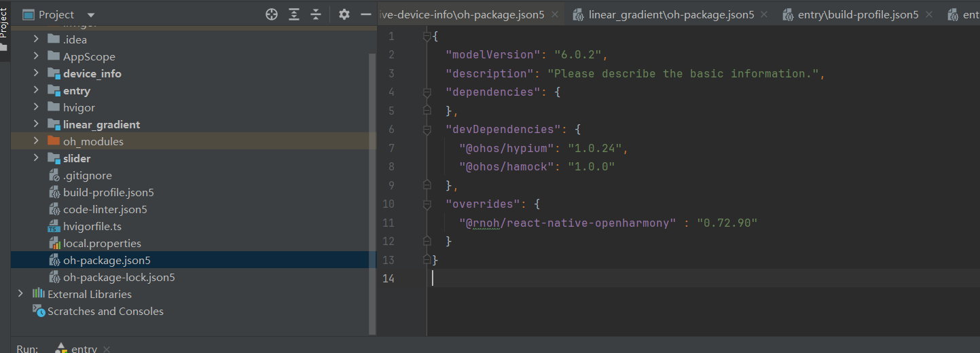Click the "0.72.90" version value

tap(727, 223)
